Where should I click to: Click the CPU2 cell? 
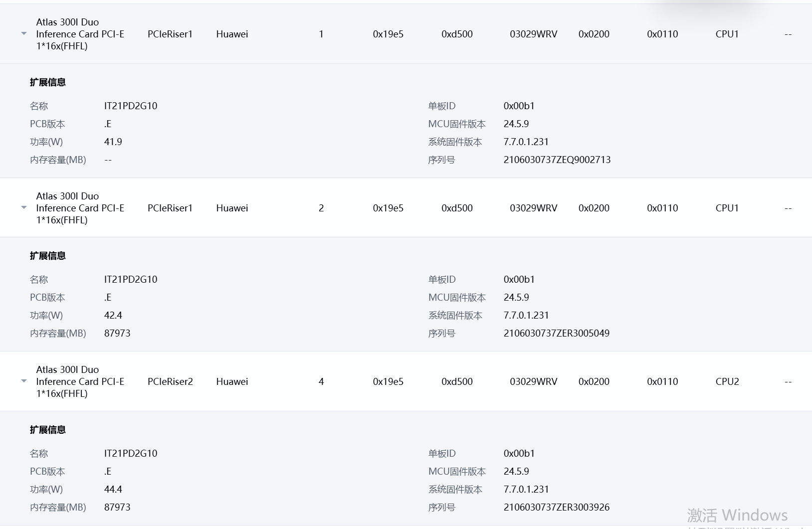727,381
